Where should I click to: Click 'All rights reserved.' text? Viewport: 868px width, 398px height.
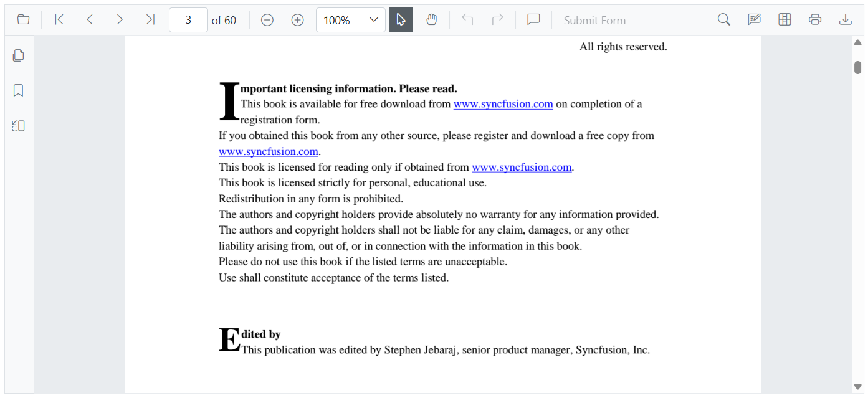click(623, 47)
